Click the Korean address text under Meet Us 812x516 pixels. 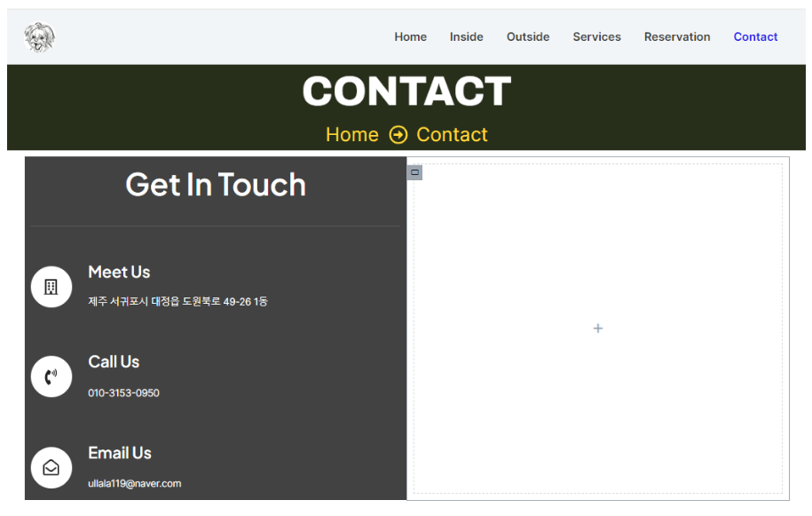coord(177,302)
